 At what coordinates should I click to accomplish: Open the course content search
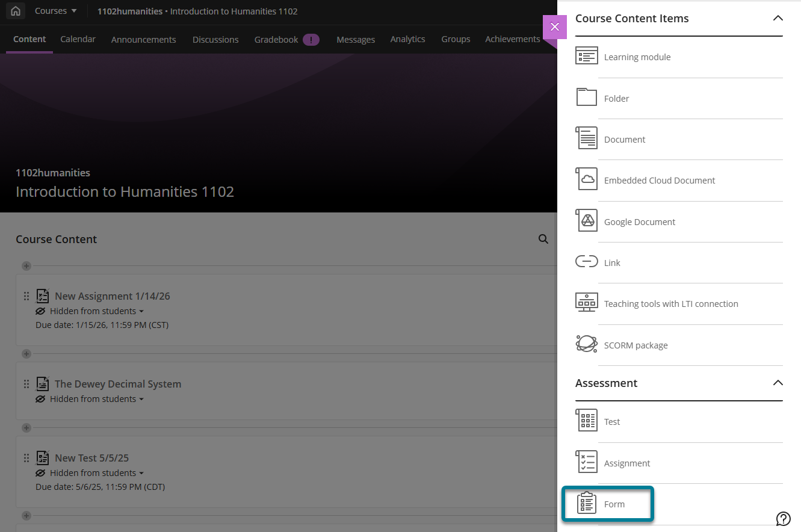pos(543,239)
